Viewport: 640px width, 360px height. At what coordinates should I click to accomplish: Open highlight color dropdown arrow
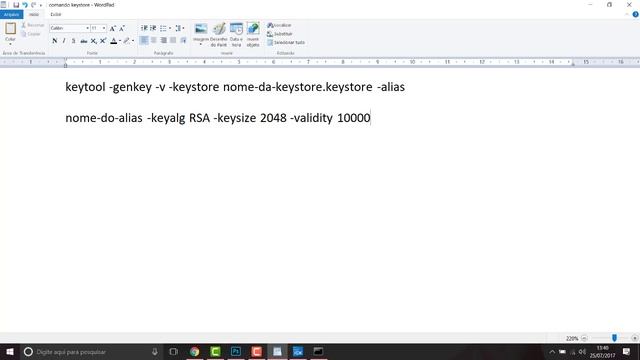click(133, 41)
